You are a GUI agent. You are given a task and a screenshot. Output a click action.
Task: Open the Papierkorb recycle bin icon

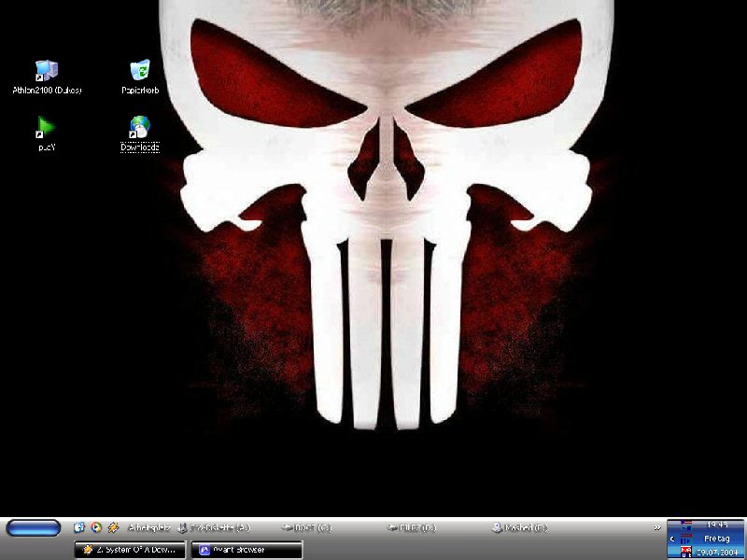coord(140,77)
